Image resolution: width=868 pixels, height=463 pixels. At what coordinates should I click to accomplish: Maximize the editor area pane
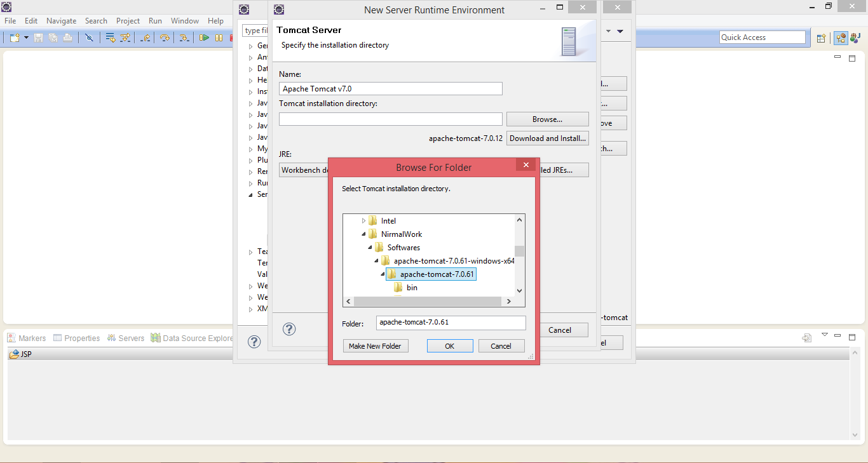(x=853, y=58)
